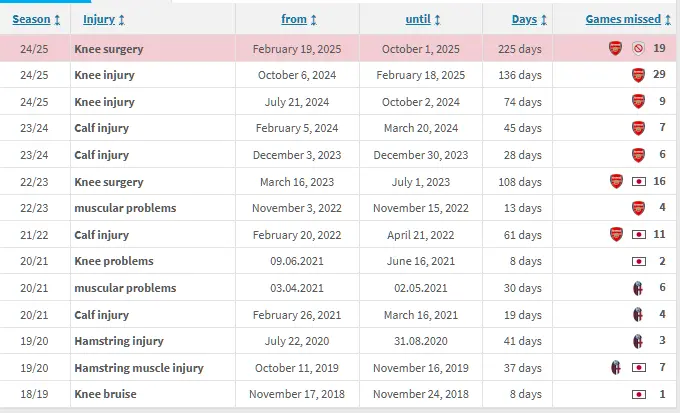680x413 pixels.
Task: Click the Bologna crest in the 20/21 muscular problems row
Action: 639,288
